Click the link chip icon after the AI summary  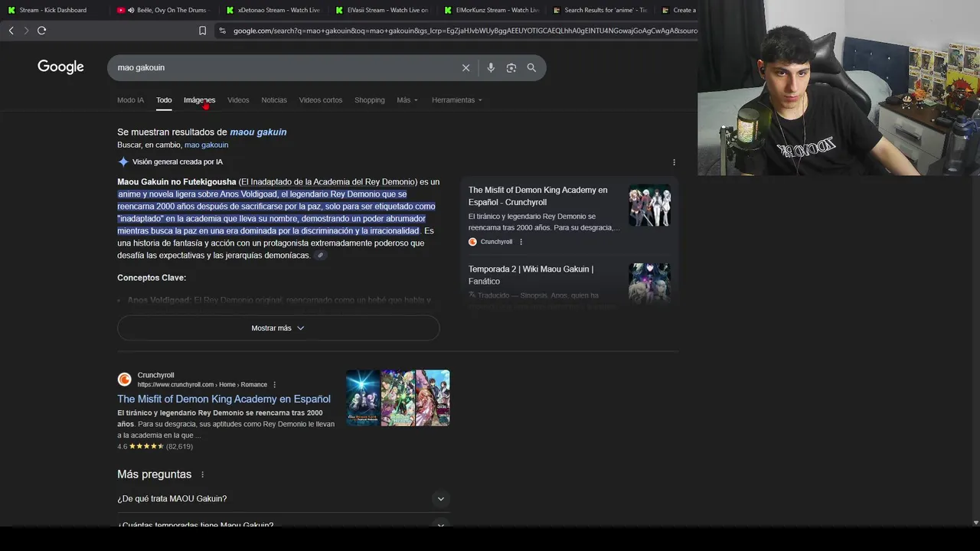coord(321,256)
